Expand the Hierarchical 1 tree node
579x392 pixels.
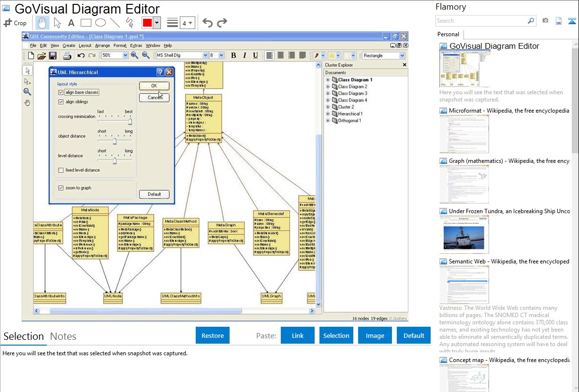(328, 114)
